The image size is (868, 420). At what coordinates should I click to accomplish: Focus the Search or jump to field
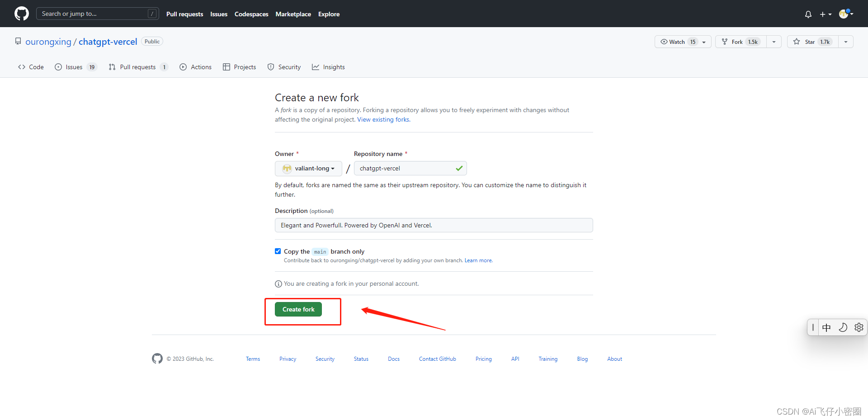[x=98, y=14]
